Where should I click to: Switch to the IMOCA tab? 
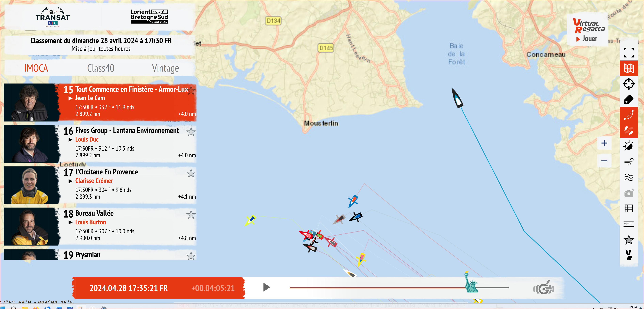(x=36, y=68)
